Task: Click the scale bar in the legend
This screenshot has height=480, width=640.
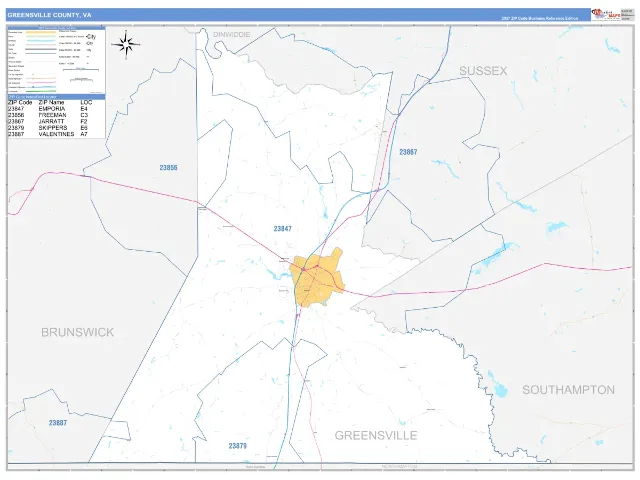Action: point(81,69)
